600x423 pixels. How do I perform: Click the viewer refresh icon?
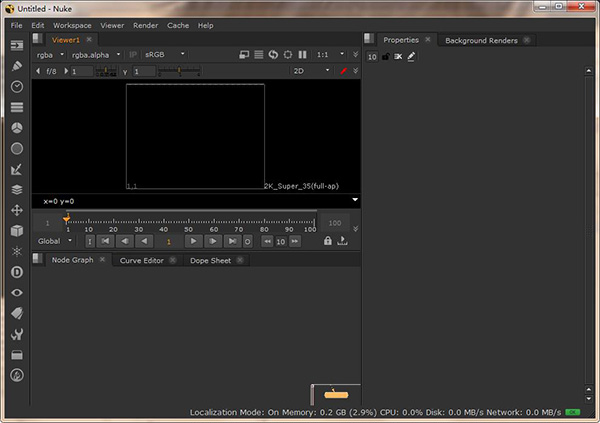[x=273, y=55]
